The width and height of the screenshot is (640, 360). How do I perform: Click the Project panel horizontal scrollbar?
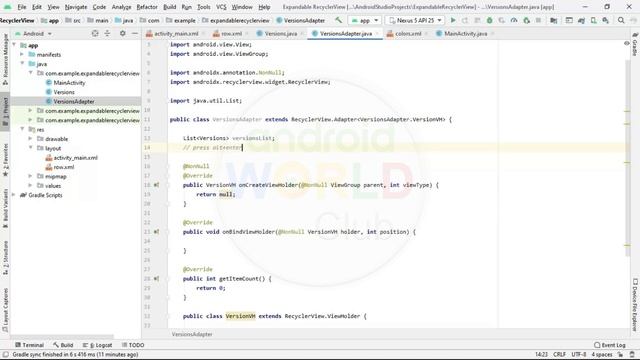tap(62, 337)
